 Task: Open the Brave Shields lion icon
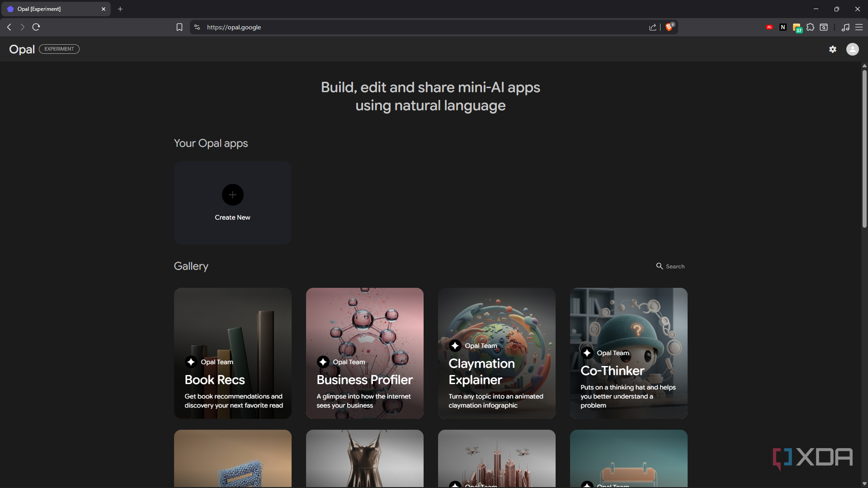(x=670, y=27)
